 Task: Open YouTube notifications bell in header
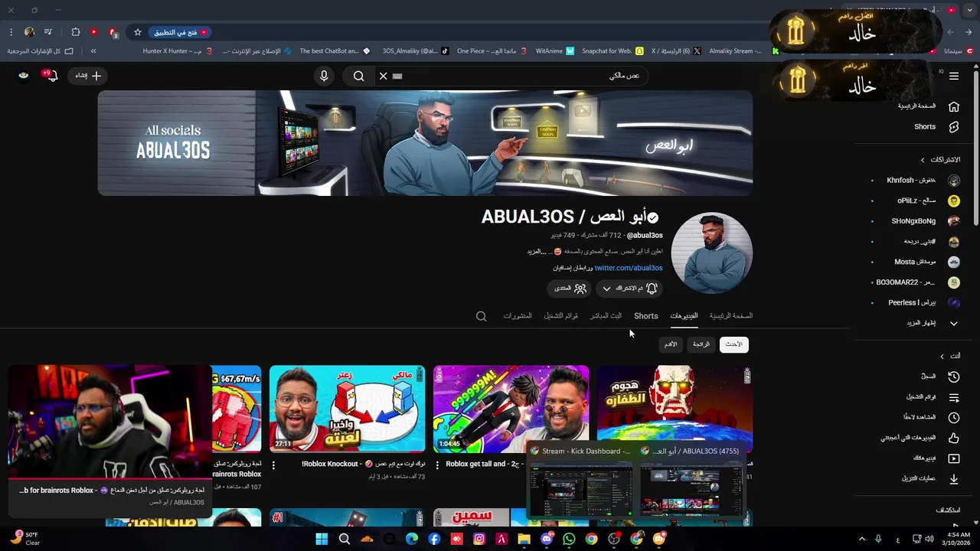tap(51, 76)
